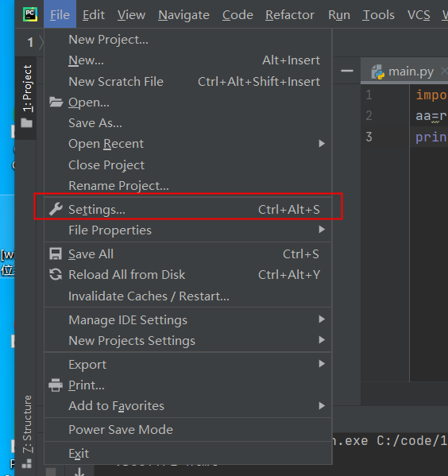Image resolution: width=448 pixels, height=476 pixels.
Task: Open the Tools menu
Action: tap(378, 14)
